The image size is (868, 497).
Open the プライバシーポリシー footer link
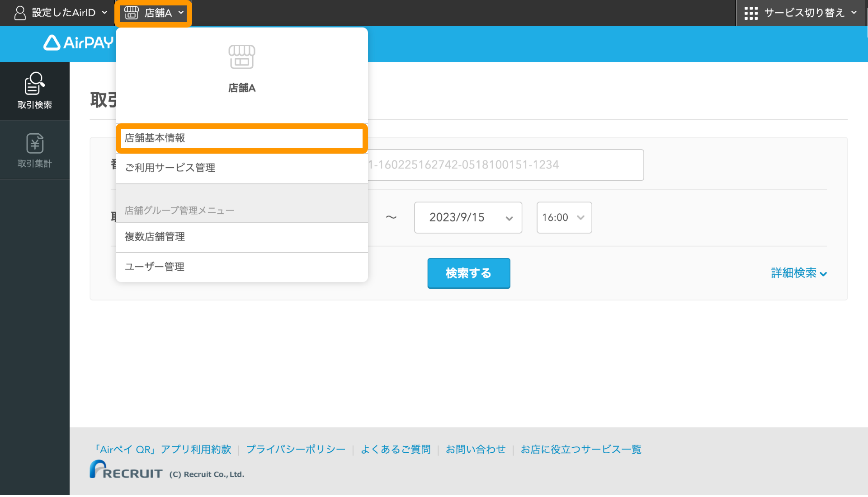(x=296, y=450)
